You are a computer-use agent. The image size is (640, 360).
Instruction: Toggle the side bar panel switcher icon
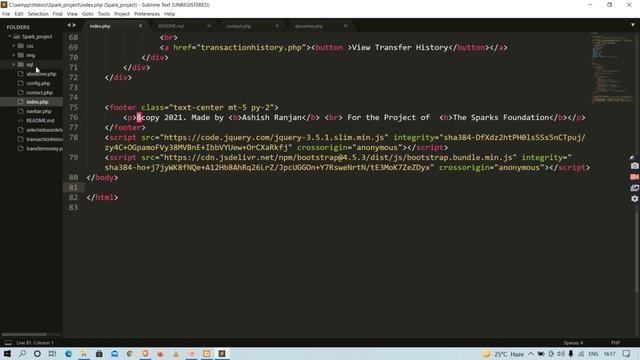pyautogui.click(x=8, y=342)
